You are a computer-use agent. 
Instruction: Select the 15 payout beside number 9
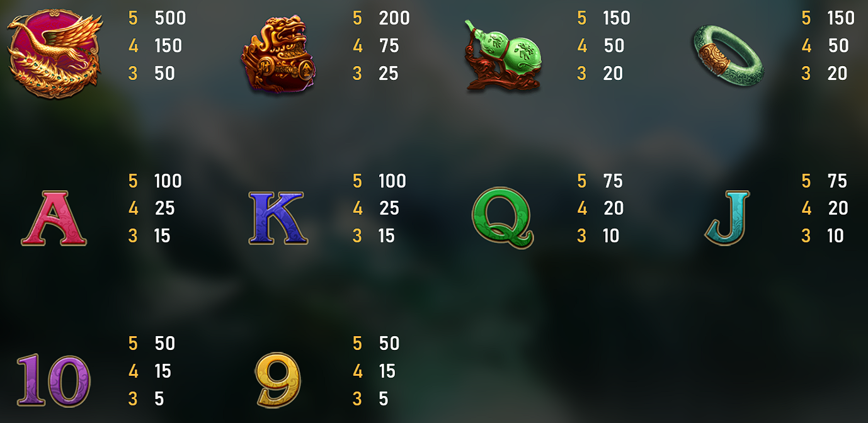[387, 371]
